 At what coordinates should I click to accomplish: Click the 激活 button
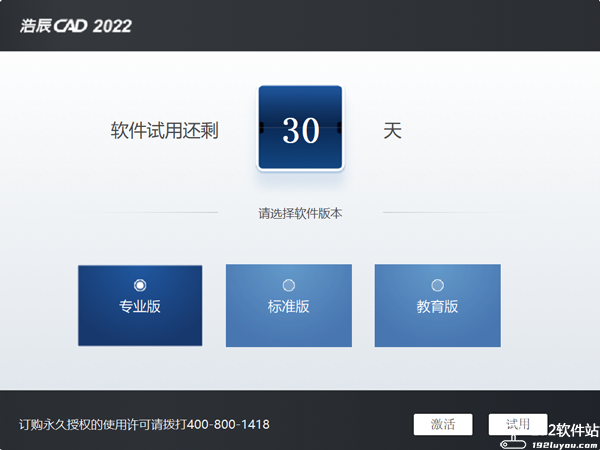tap(443, 424)
